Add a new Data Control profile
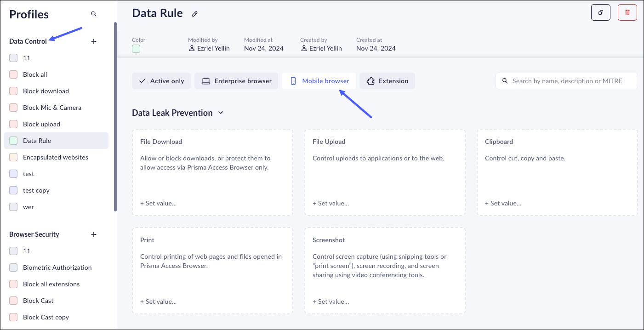This screenshot has width=644, height=330. 94,41
